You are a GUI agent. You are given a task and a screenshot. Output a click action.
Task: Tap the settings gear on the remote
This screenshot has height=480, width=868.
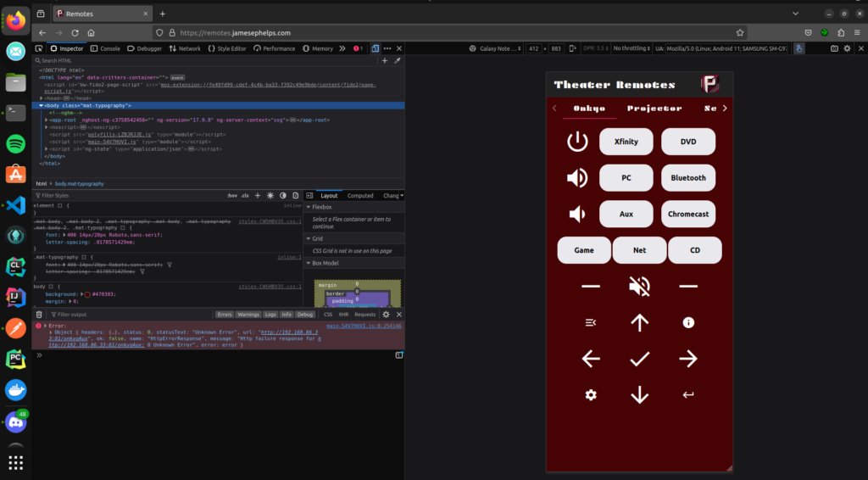point(591,394)
